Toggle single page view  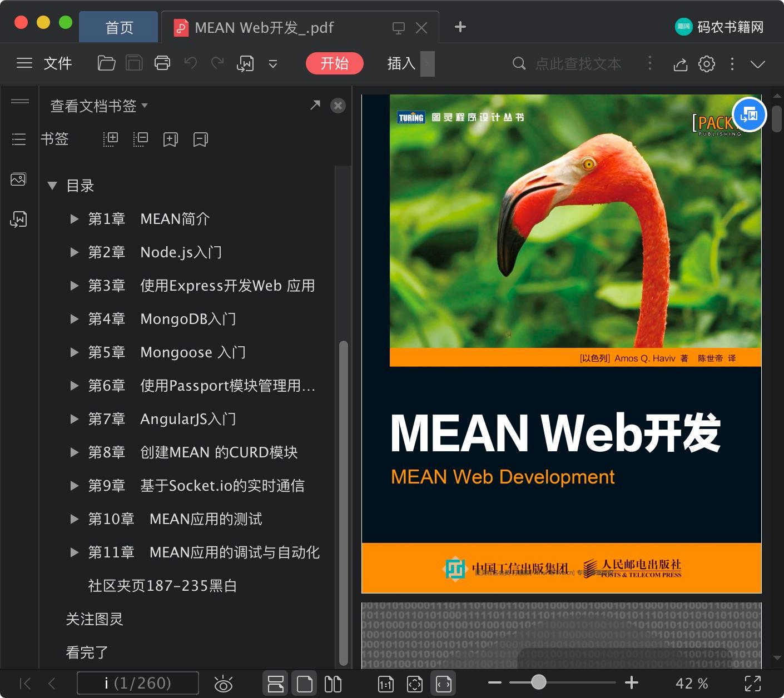[x=305, y=684]
